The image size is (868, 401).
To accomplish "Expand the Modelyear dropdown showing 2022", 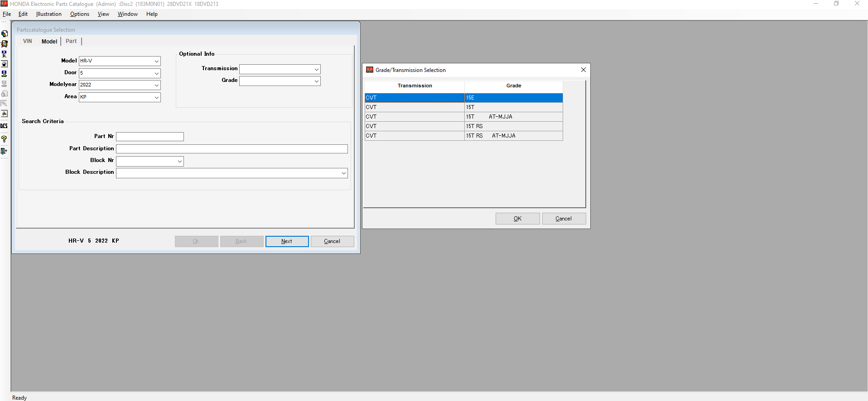I will coord(157,85).
